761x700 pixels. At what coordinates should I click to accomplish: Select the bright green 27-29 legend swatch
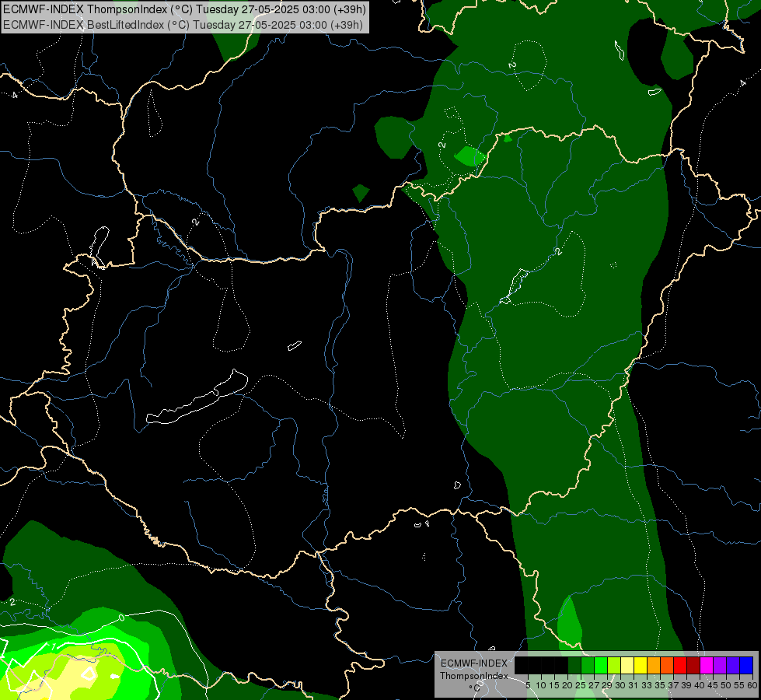601,665
